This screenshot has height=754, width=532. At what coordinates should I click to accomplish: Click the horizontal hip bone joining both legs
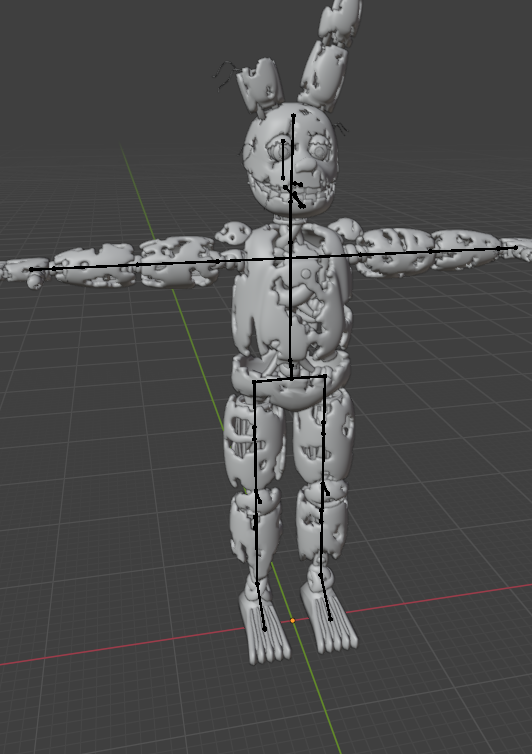coord(290,378)
